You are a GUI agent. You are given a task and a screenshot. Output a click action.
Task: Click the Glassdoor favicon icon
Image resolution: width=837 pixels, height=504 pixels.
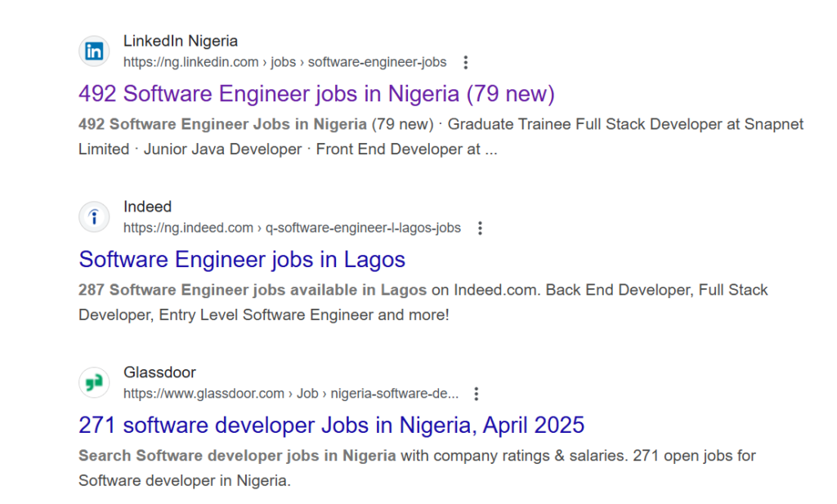click(x=95, y=382)
